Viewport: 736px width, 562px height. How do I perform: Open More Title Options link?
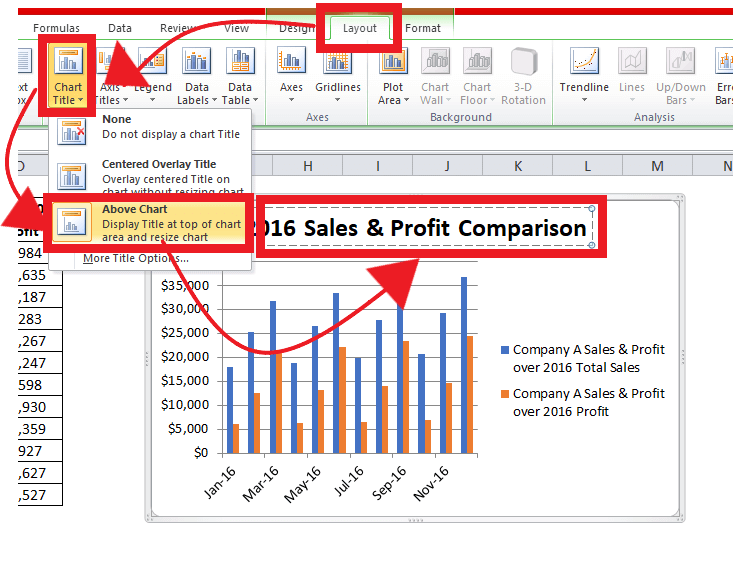click(x=136, y=258)
